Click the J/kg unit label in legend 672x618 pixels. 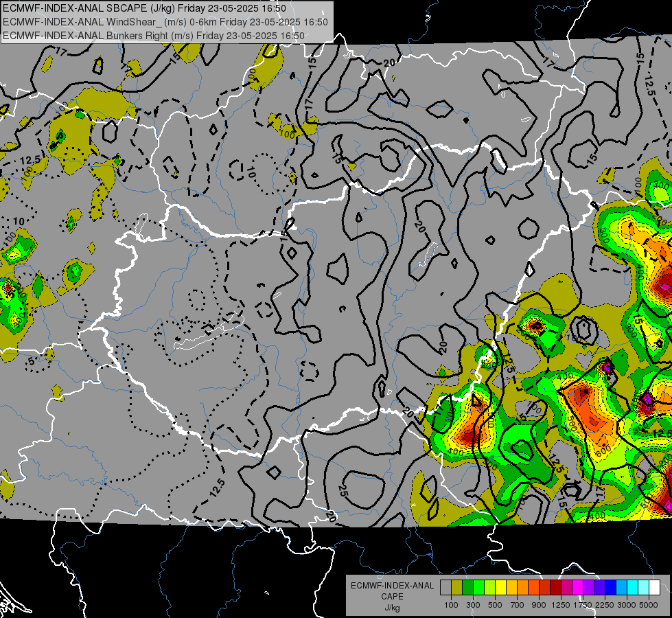coord(392,608)
